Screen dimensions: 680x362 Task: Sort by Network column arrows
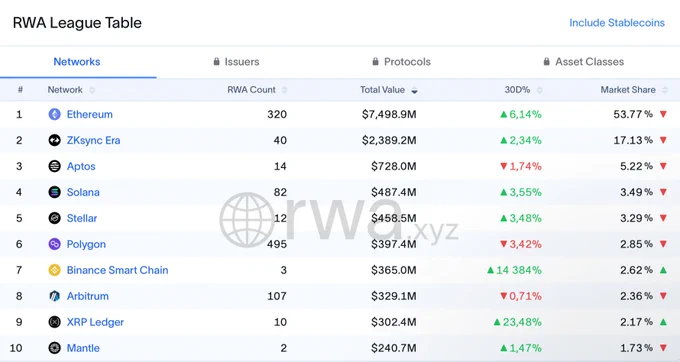[92, 90]
